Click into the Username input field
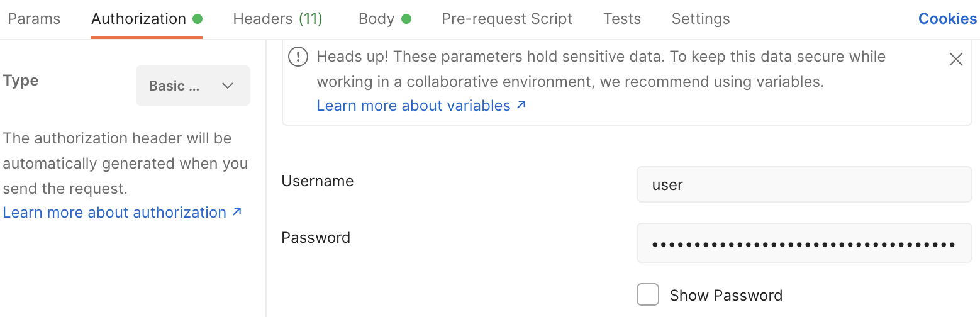 pyautogui.click(x=804, y=184)
